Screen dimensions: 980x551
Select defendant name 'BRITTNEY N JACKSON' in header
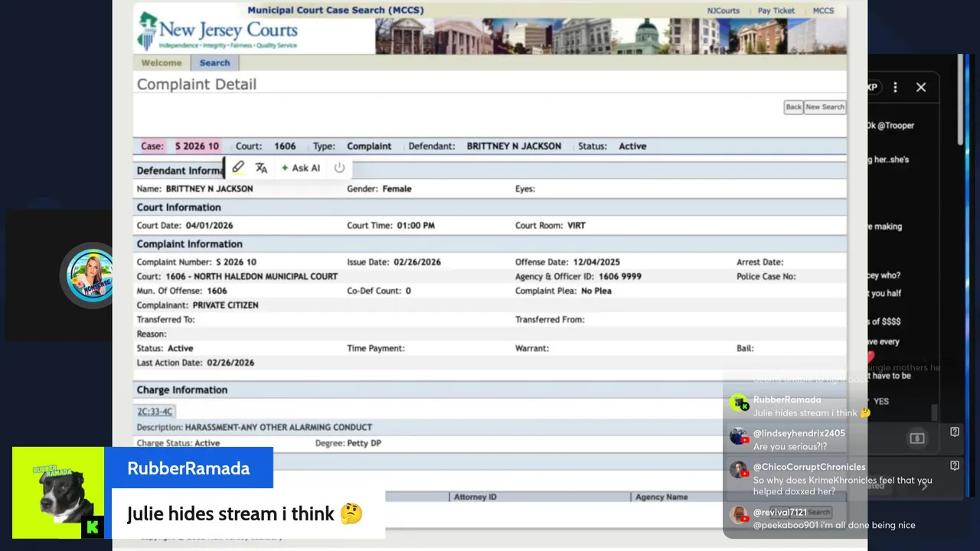(514, 146)
